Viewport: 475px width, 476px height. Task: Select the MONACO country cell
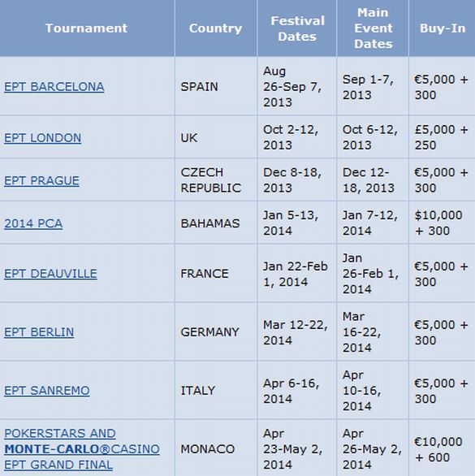(216, 448)
